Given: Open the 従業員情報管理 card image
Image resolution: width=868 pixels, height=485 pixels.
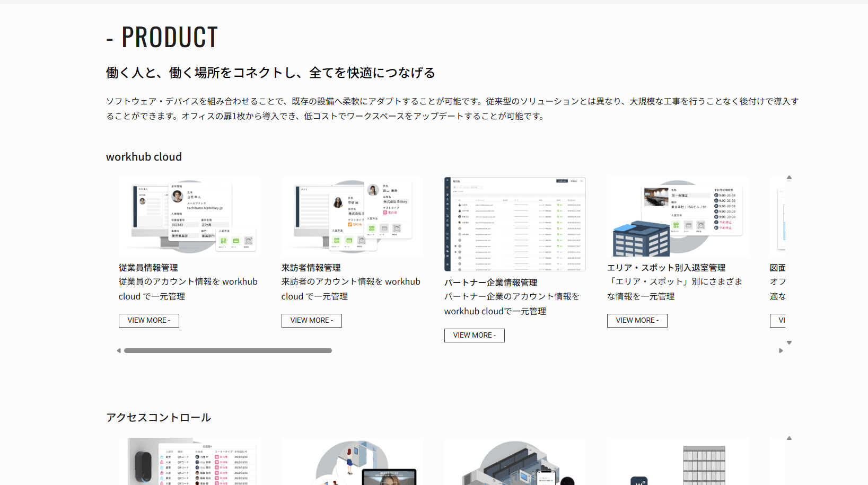Looking at the screenshot, I should 189,217.
